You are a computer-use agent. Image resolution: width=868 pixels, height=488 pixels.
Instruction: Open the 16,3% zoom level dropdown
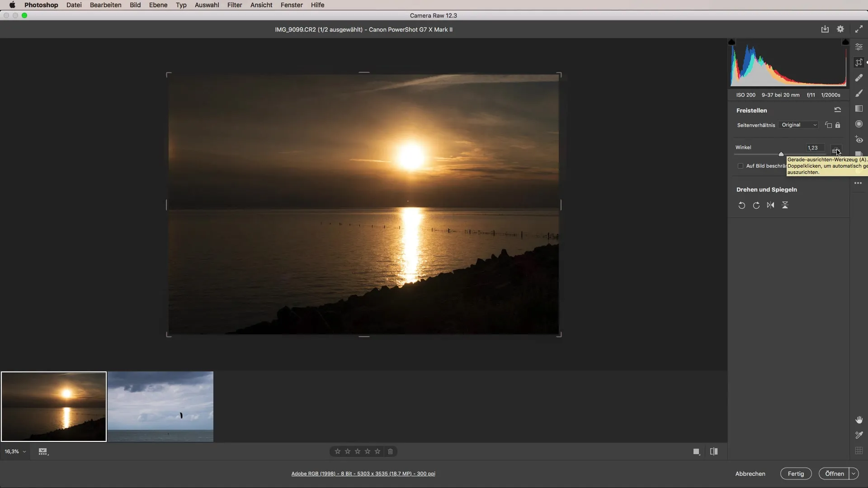[x=15, y=451]
